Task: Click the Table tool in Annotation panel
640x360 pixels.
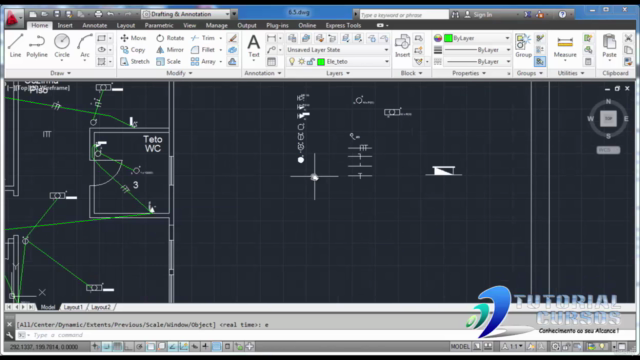Action: (271, 62)
